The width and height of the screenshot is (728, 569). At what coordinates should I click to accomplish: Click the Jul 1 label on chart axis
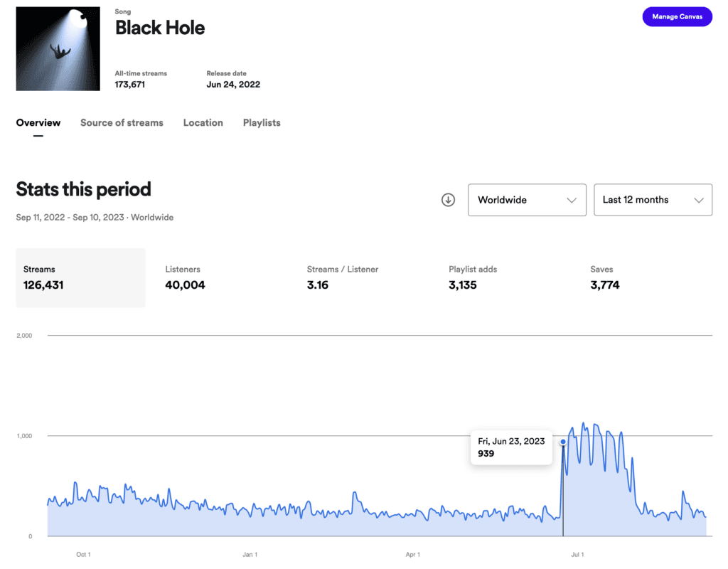click(577, 554)
